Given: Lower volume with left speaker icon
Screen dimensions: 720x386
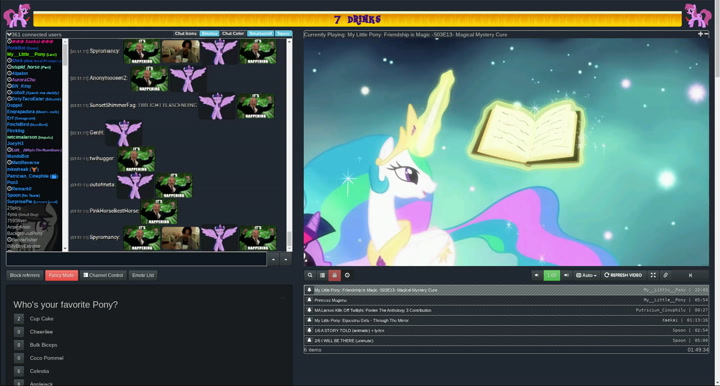Looking at the screenshot, I should point(536,275).
